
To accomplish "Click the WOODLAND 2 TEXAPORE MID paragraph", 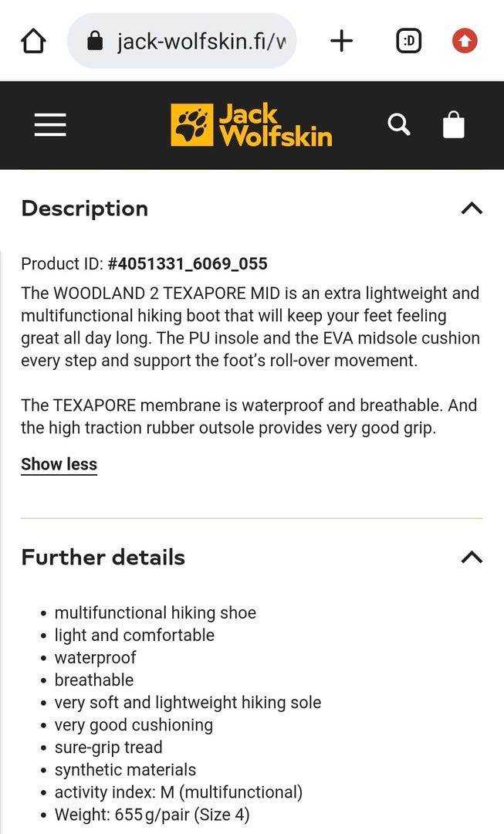I will coord(250,327).
